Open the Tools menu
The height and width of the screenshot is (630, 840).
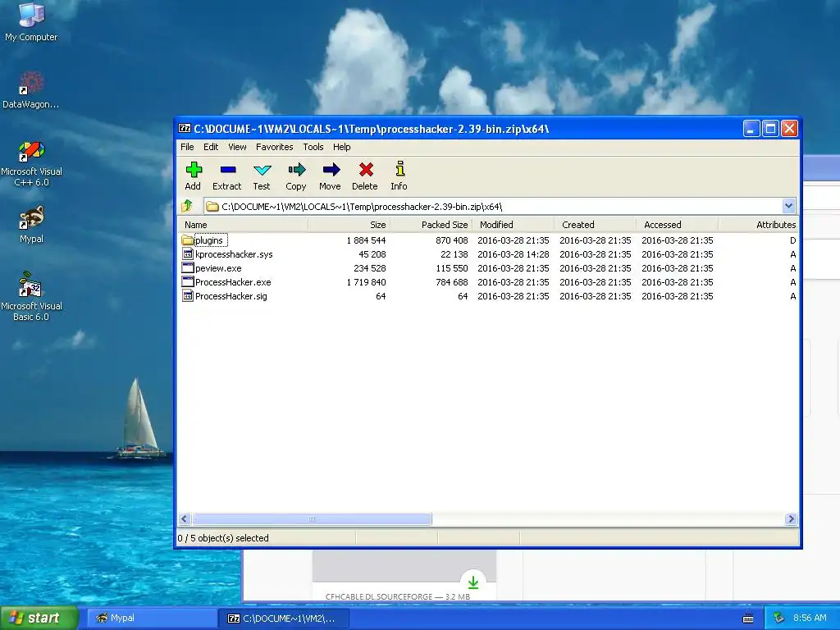313,147
